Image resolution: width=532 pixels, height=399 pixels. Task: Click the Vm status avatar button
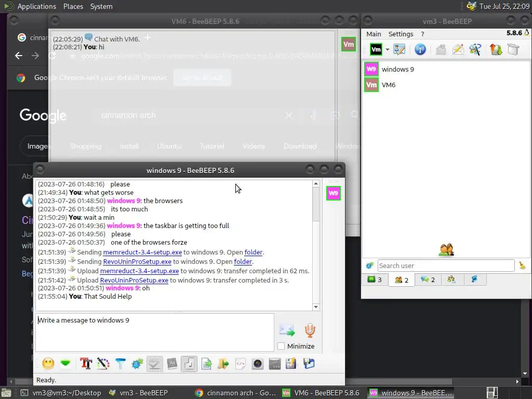pyautogui.click(x=376, y=49)
